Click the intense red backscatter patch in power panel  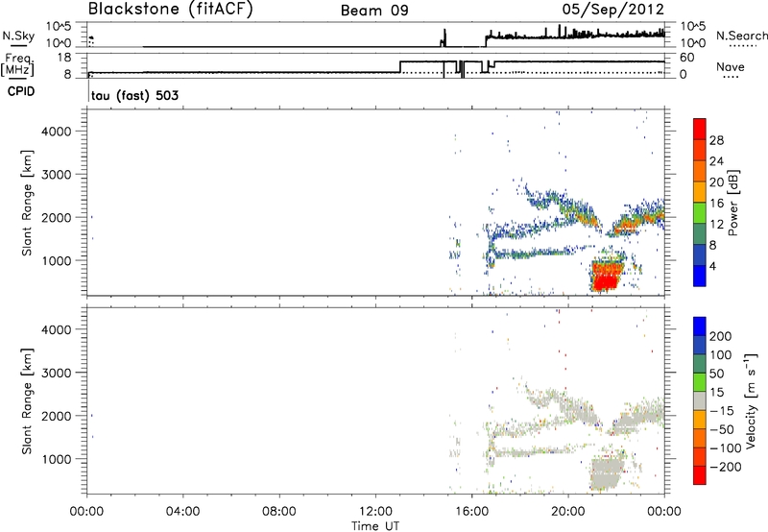point(607,277)
